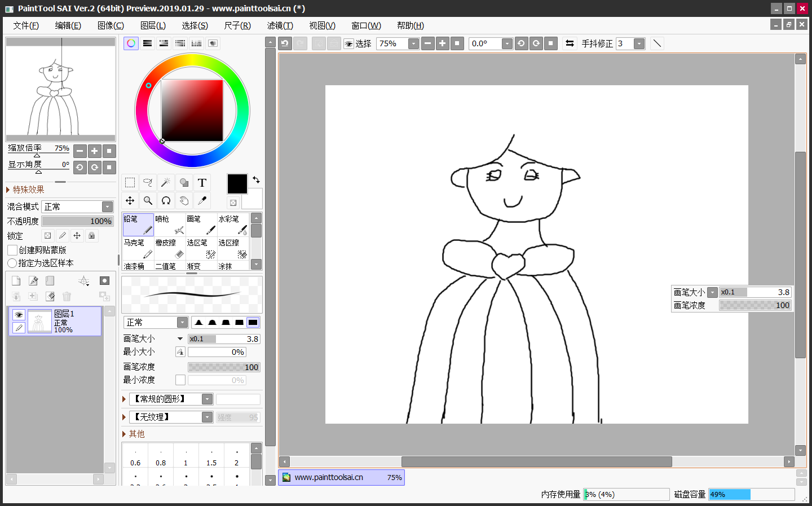Enable 创建剪贴蒙版 checkbox

pos(12,250)
